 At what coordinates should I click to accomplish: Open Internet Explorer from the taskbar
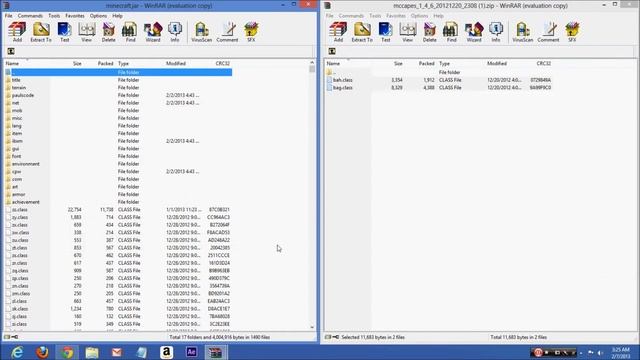pyautogui.click(x=17, y=352)
